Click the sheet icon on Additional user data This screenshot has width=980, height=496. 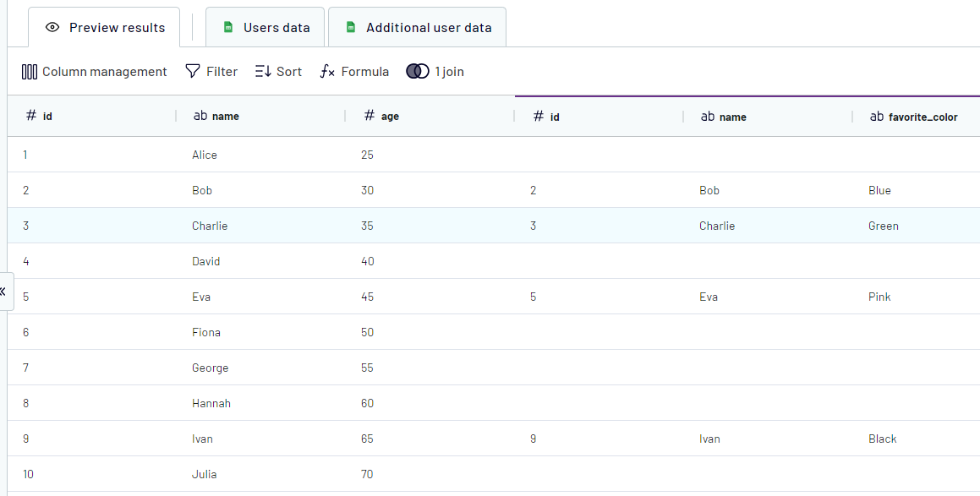point(350,28)
